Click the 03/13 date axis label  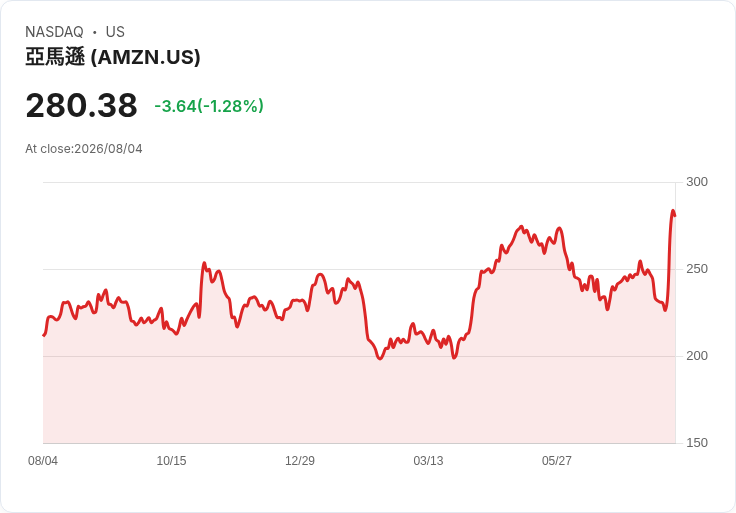coord(428,460)
